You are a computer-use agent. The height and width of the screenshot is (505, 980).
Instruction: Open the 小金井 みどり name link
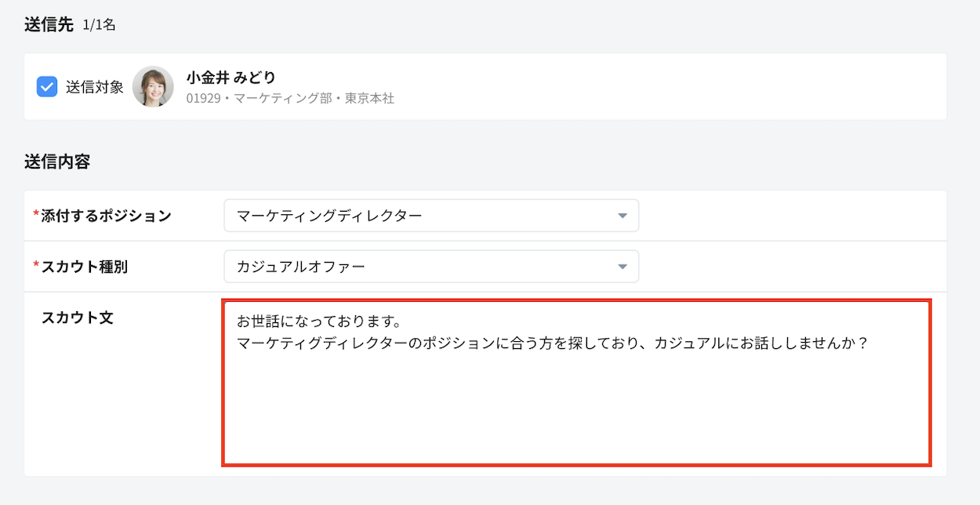pyautogui.click(x=230, y=77)
